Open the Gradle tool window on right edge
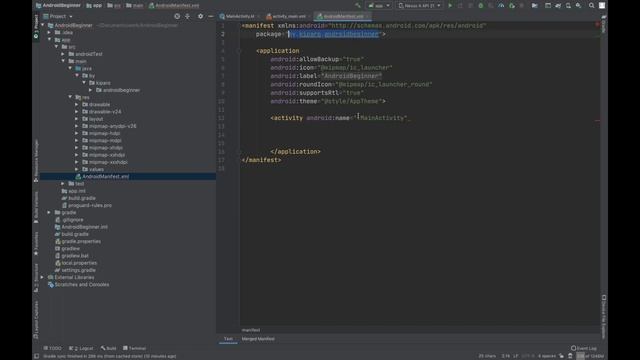 [x=604, y=25]
